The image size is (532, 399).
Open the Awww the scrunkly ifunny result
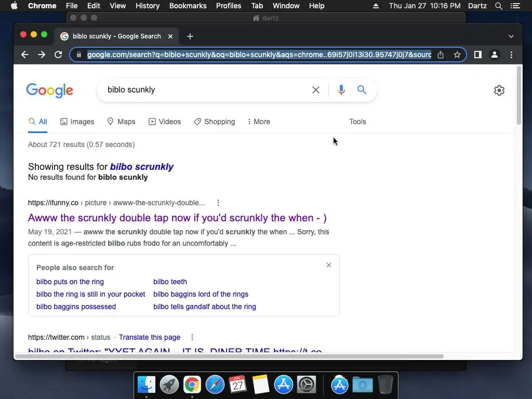[x=177, y=218]
